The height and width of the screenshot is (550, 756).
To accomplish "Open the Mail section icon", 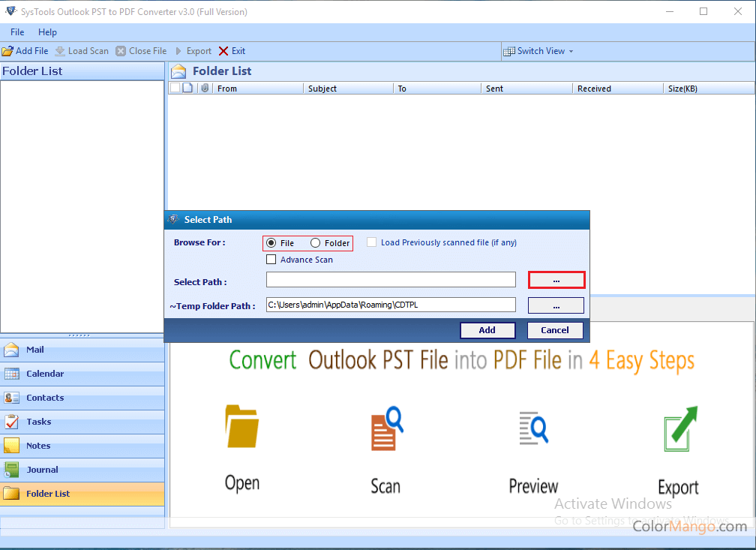I will click(11, 350).
